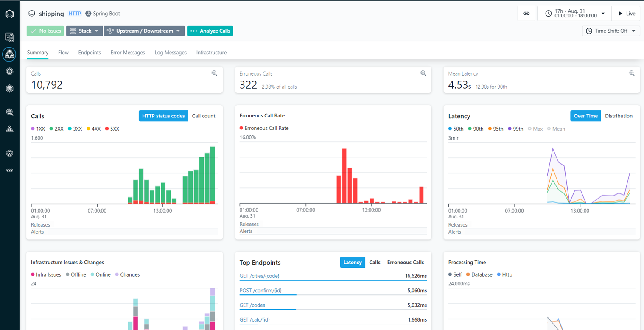This screenshot has height=330, width=644.
Task: Switch to the Summary tab
Action: coord(38,53)
